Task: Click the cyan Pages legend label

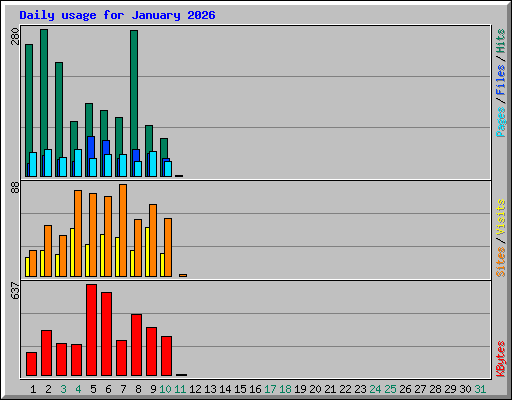Action: click(x=501, y=122)
